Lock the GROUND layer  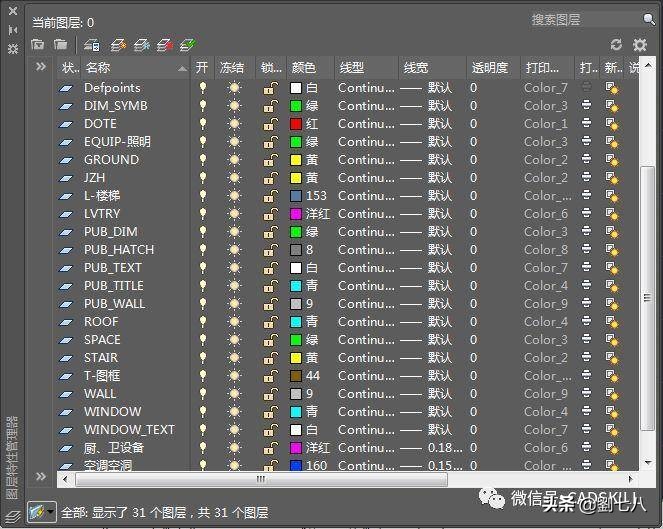[x=271, y=160]
